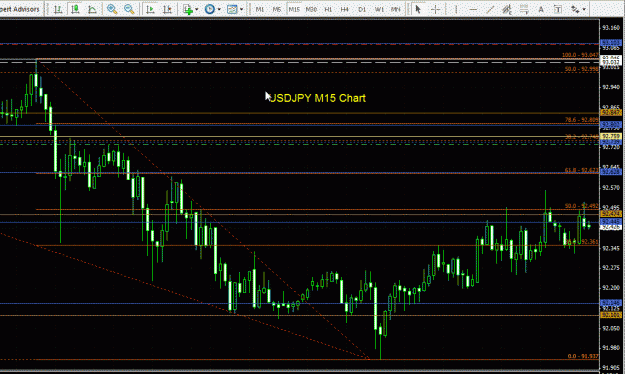Toggle the auto scroll chart icon

click(150, 9)
